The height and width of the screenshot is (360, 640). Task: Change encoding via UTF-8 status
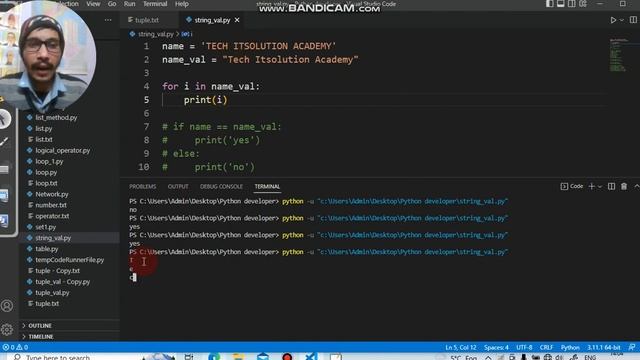524,347
